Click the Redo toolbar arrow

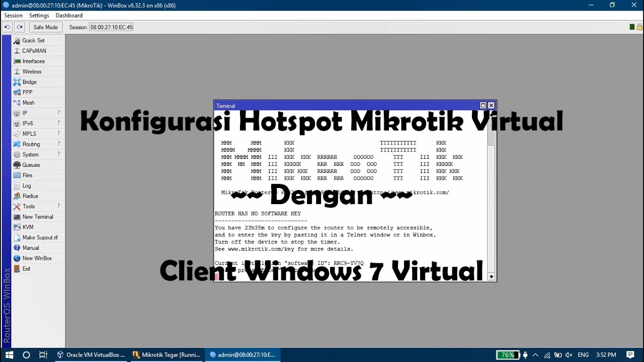pos(20,27)
